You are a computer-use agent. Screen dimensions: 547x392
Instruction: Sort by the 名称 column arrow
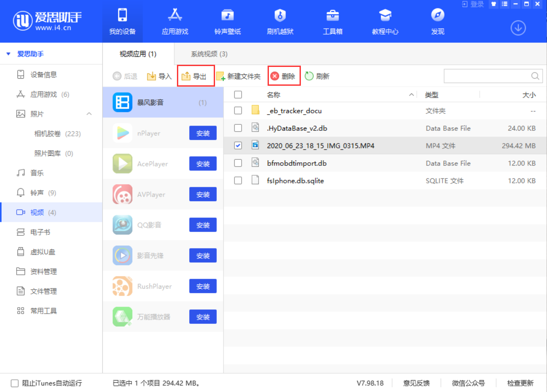pos(411,94)
